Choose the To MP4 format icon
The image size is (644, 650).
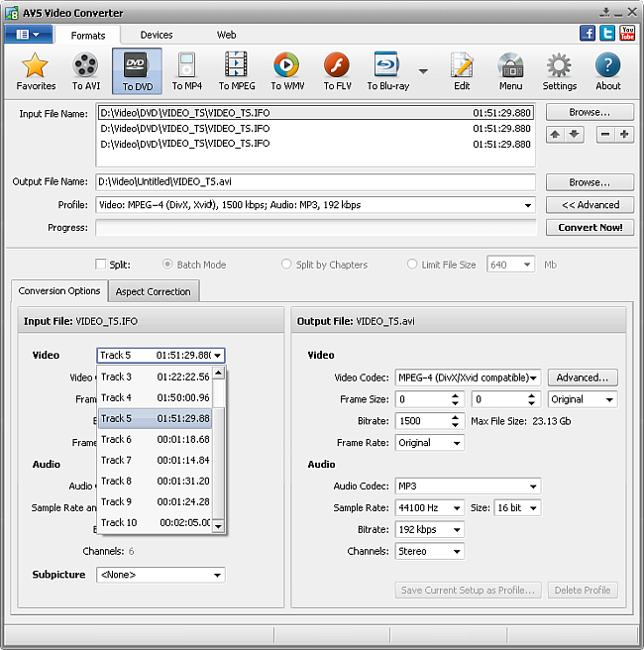point(187,71)
